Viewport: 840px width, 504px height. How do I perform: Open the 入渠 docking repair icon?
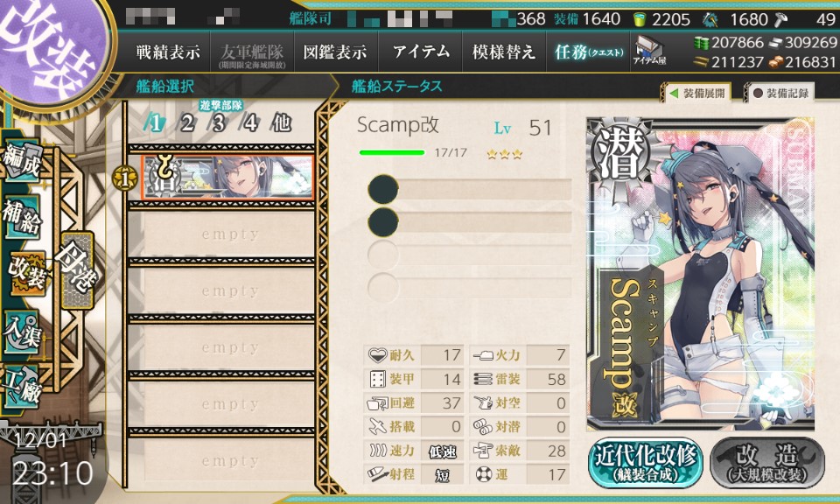(23, 332)
